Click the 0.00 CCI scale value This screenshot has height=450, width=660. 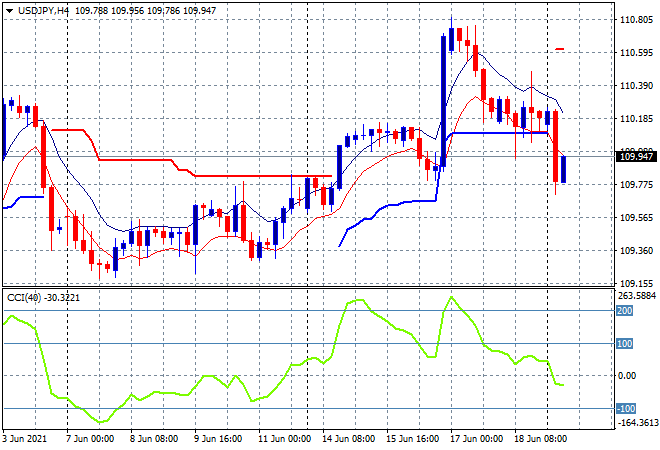click(627, 375)
